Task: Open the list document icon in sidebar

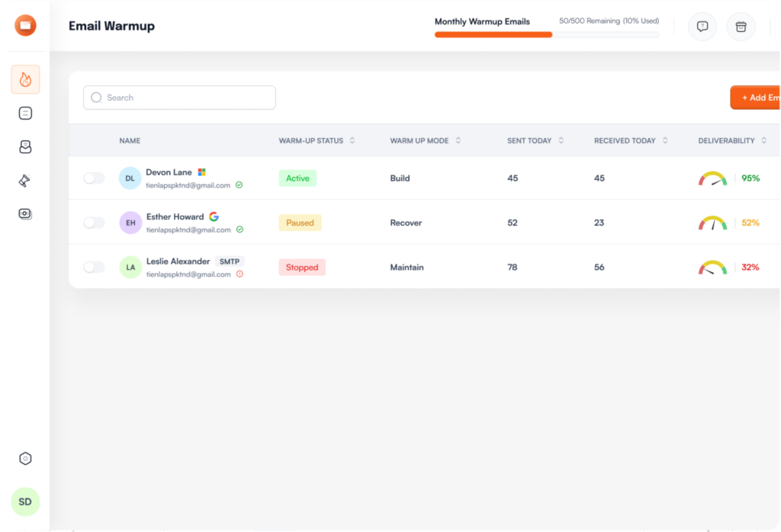Action: 25,114
